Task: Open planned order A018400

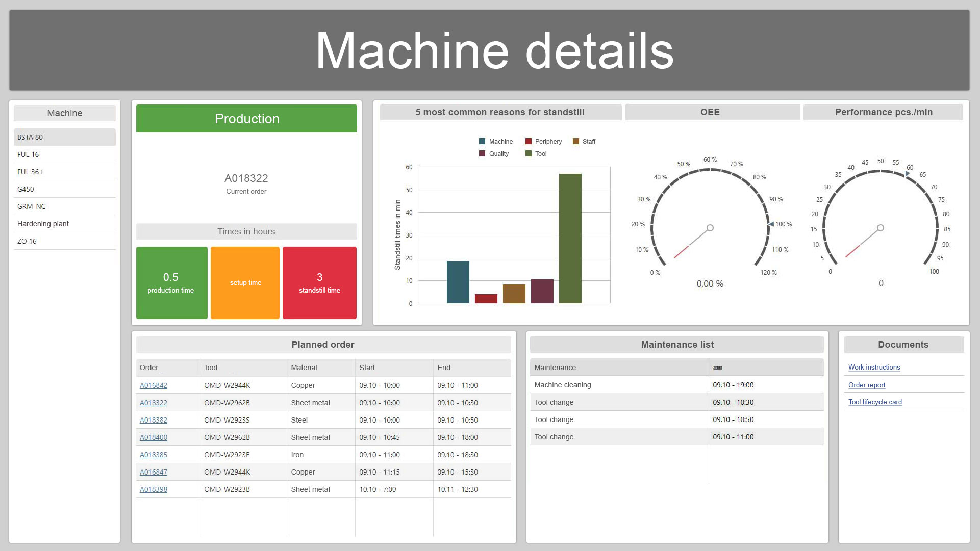Action: pyautogui.click(x=154, y=438)
